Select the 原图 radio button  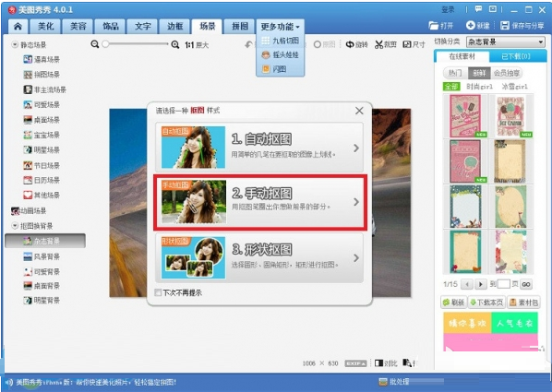point(318,44)
